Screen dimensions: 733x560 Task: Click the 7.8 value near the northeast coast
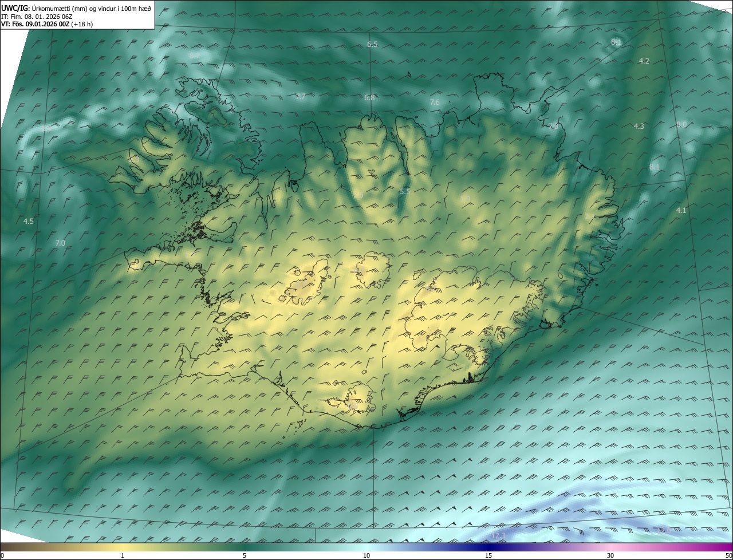[553, 126]
